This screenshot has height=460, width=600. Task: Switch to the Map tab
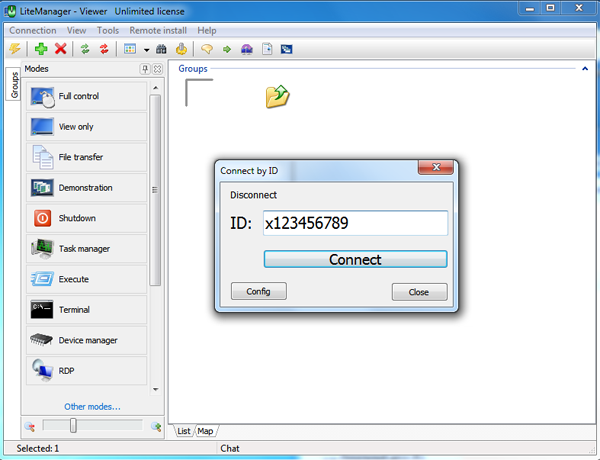point(205,431)
